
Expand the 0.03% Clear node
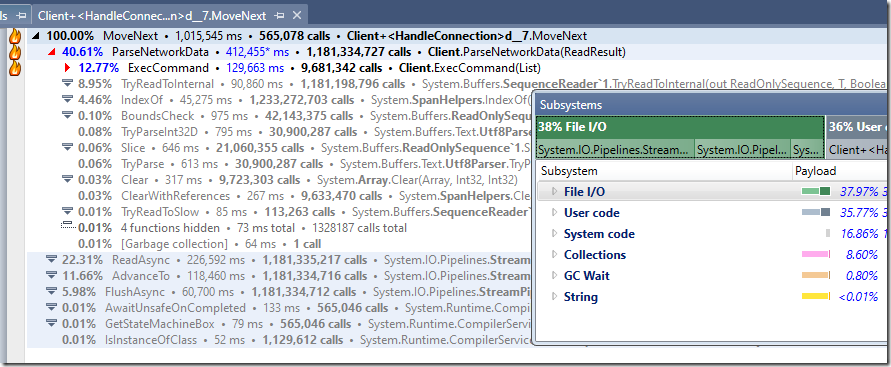click(68, 180)
